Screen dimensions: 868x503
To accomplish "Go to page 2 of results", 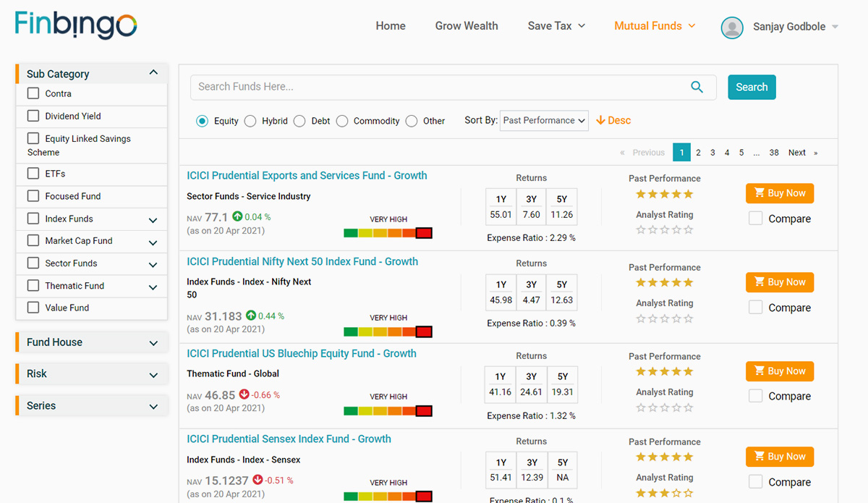I will pyautogui.click(x=698, y=153).
